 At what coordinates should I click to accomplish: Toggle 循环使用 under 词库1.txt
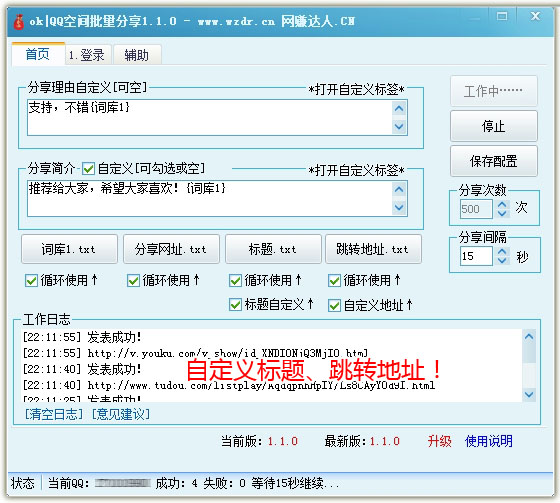pos(31,280)
